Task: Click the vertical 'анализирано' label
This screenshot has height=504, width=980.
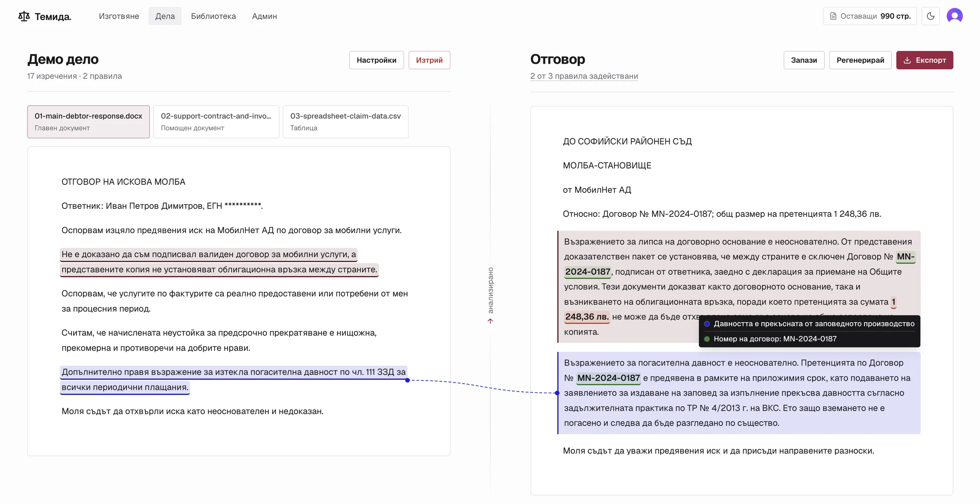Action: pos(490,290)
